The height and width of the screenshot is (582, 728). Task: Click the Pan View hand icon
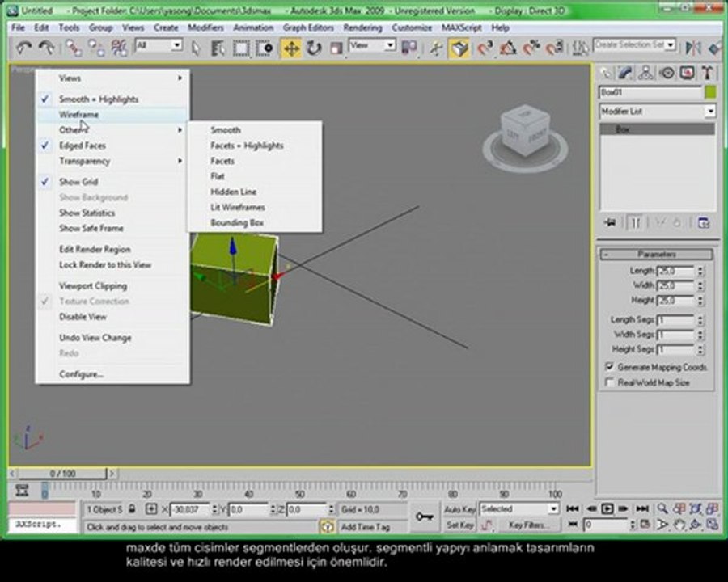pyautogui.click(x=679, y=525)
